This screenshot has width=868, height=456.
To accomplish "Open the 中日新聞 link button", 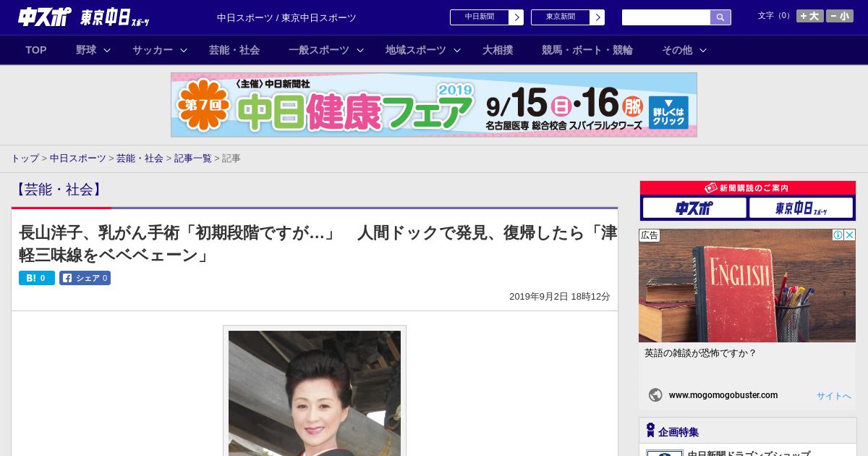I will pos(480,17).
